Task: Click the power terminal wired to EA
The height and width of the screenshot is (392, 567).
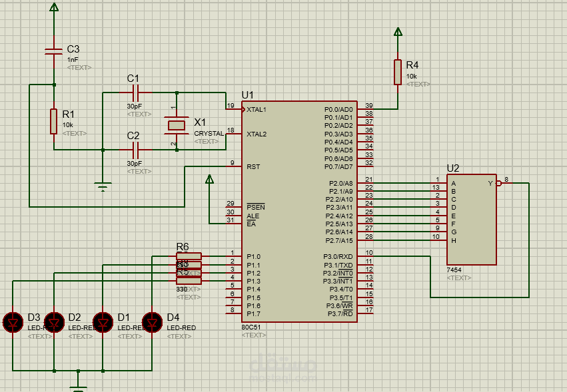Action: pos(209,179)
